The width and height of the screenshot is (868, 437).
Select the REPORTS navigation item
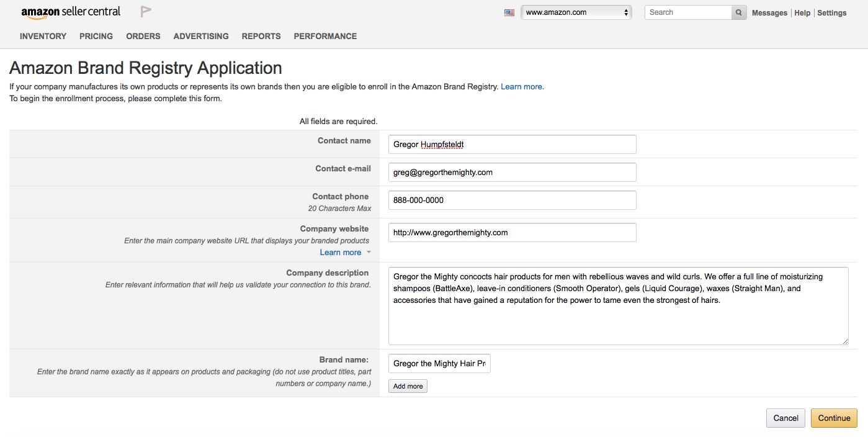point(261,36)
